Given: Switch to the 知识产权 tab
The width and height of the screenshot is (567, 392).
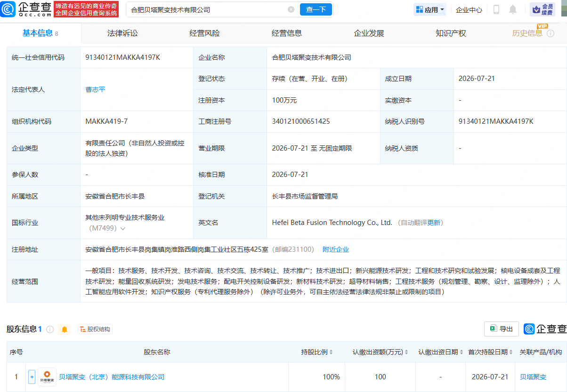Looking at the screenshot, I should [x=451, y=33].
